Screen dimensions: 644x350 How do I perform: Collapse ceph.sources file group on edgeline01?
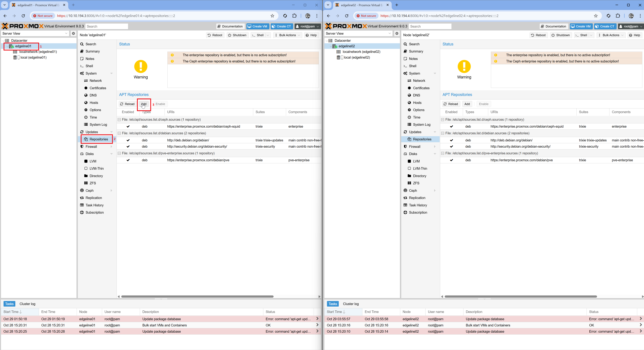tap(119, 120)
